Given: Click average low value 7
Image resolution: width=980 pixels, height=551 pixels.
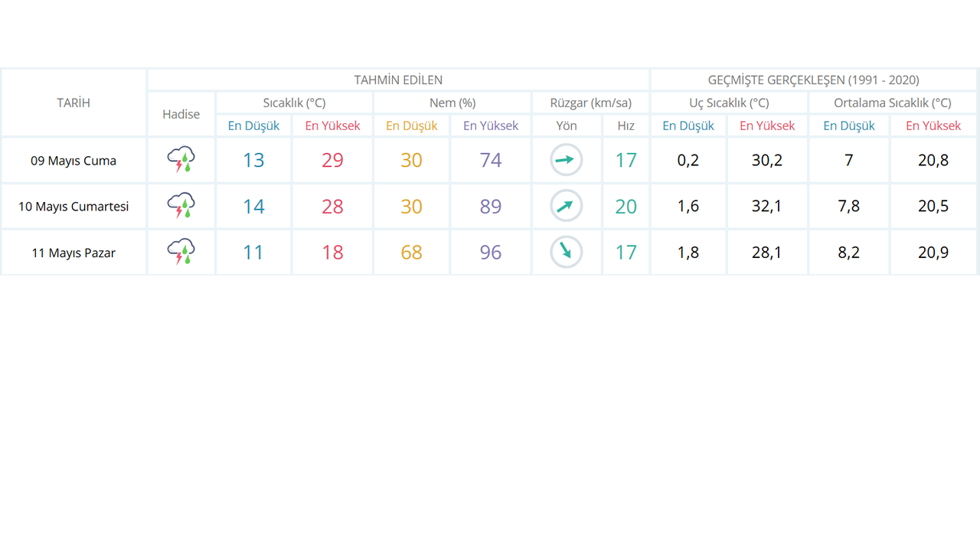Looking at the screenshot, I should (x=849, y=161).
